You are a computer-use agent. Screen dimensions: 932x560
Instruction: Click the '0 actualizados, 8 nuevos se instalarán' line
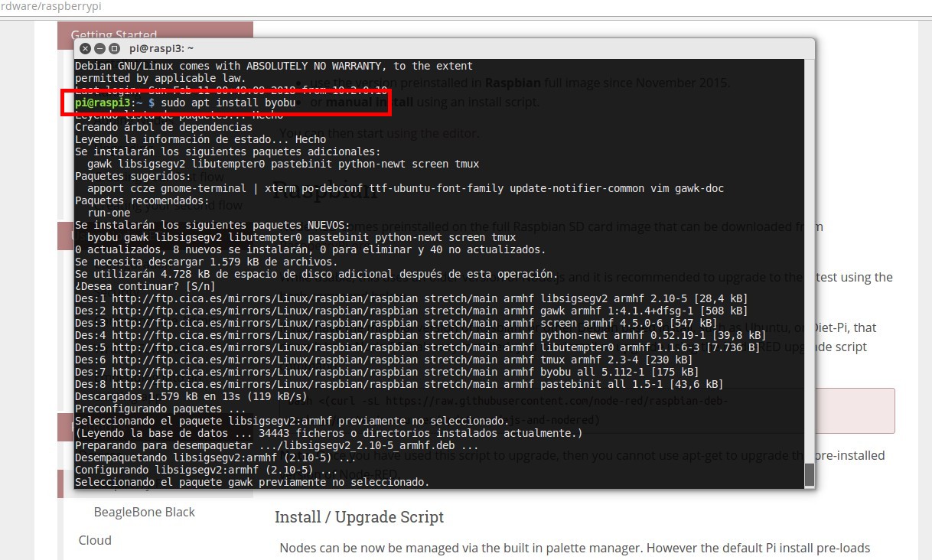pyautogui.click(x=311, y=249)
